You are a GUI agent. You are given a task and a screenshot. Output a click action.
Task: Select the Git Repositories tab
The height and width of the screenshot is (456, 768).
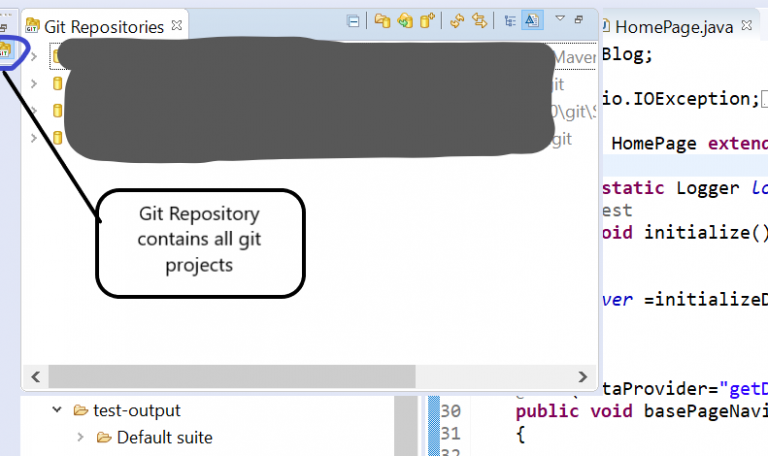(104, 26)
